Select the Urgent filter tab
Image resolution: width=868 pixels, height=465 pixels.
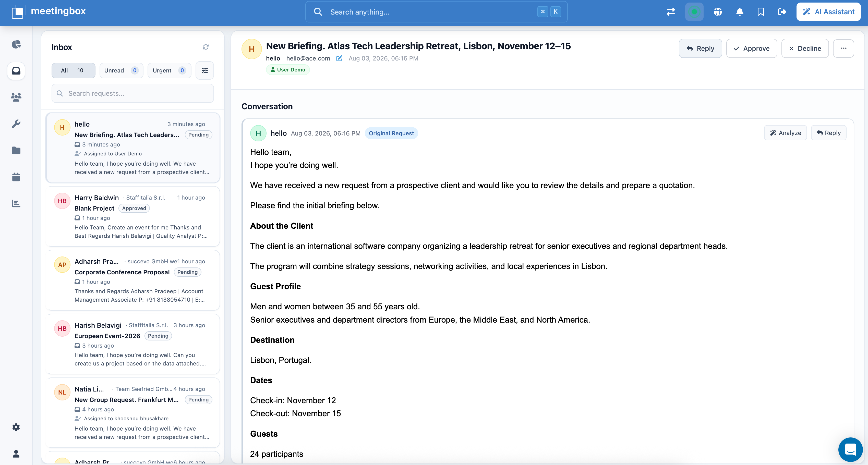pos(169,70)
